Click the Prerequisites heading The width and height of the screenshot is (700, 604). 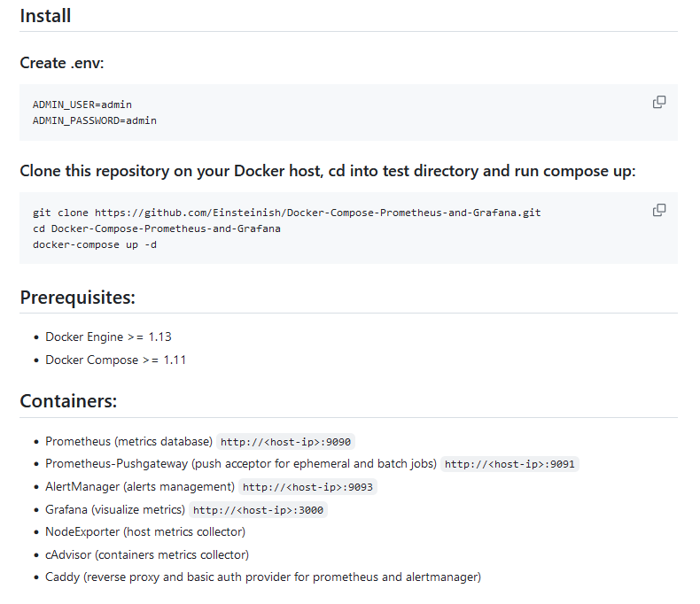(x=78, y=298)
